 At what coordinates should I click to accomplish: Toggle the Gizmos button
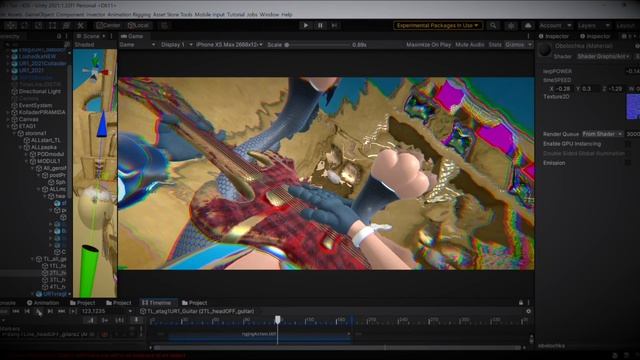point(515,44)
